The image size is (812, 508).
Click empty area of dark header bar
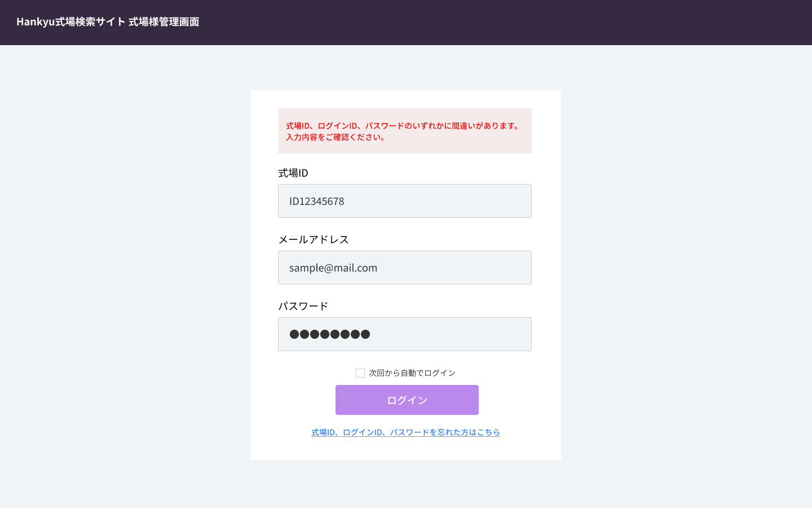507,23
